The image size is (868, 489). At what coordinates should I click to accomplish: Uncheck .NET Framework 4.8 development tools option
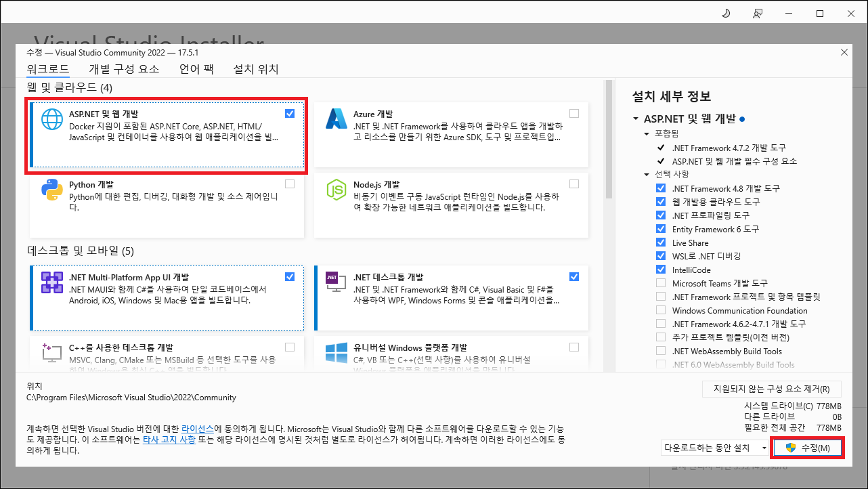click(x=661, y=188)
